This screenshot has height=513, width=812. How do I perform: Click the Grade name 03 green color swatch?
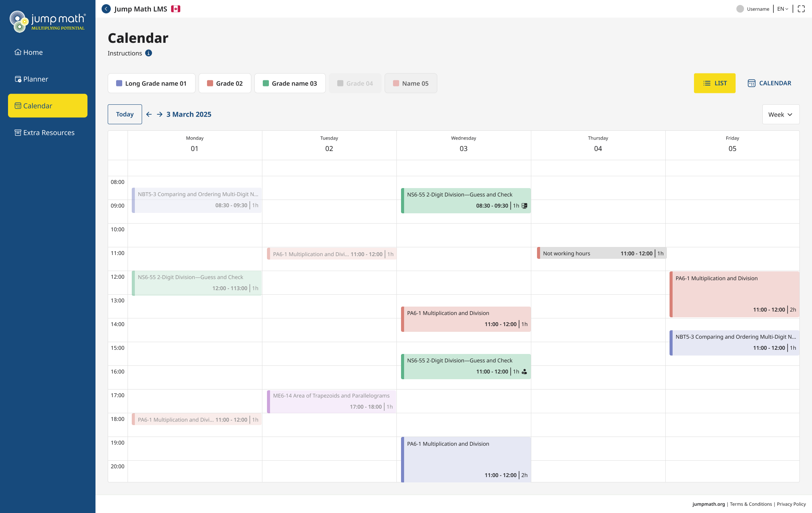point(266,83)
